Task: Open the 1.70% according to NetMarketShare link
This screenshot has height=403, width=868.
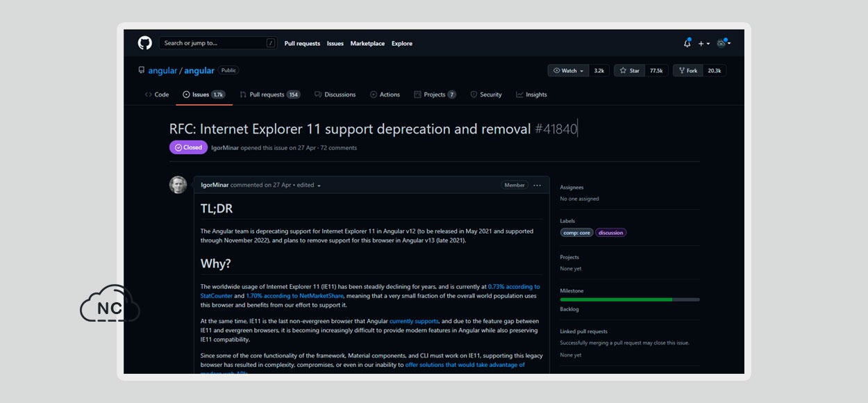Action: pos(294,295)
